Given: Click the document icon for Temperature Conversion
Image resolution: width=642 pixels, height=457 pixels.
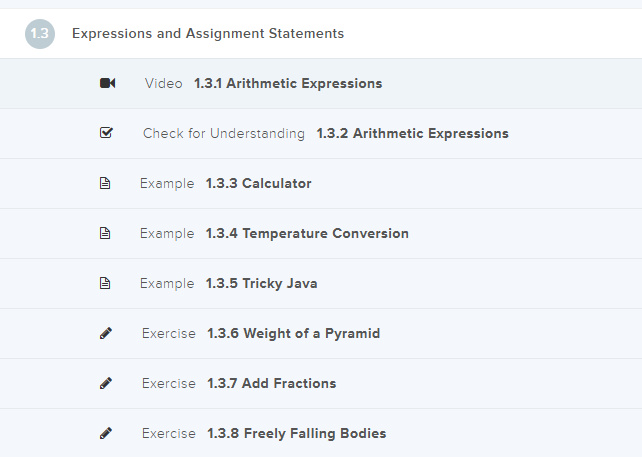Looking at the screenshot, I should click(106, 233).
